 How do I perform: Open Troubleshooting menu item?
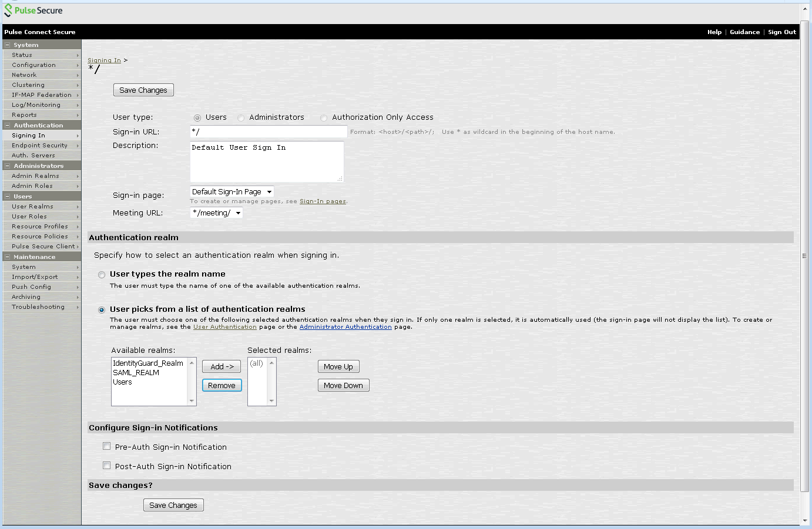coord(38,307)
